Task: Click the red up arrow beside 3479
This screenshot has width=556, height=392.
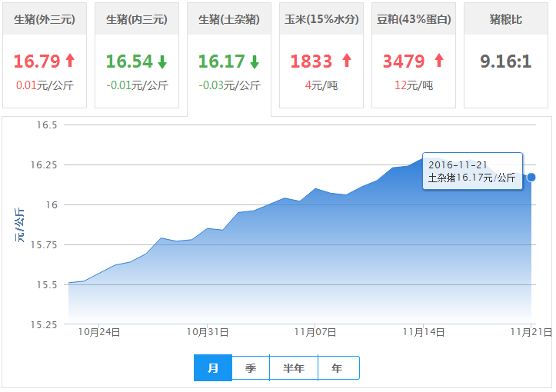Action: [439, 60]
